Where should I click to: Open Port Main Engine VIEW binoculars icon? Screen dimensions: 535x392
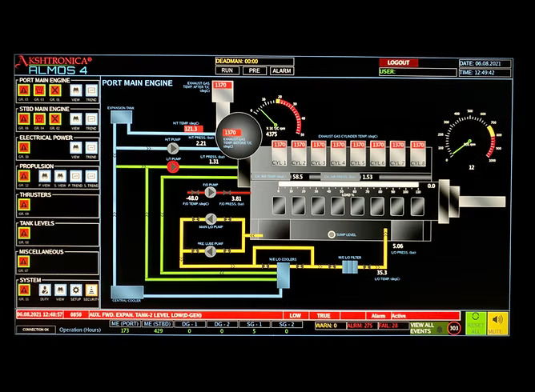click(x=76, y=90)
